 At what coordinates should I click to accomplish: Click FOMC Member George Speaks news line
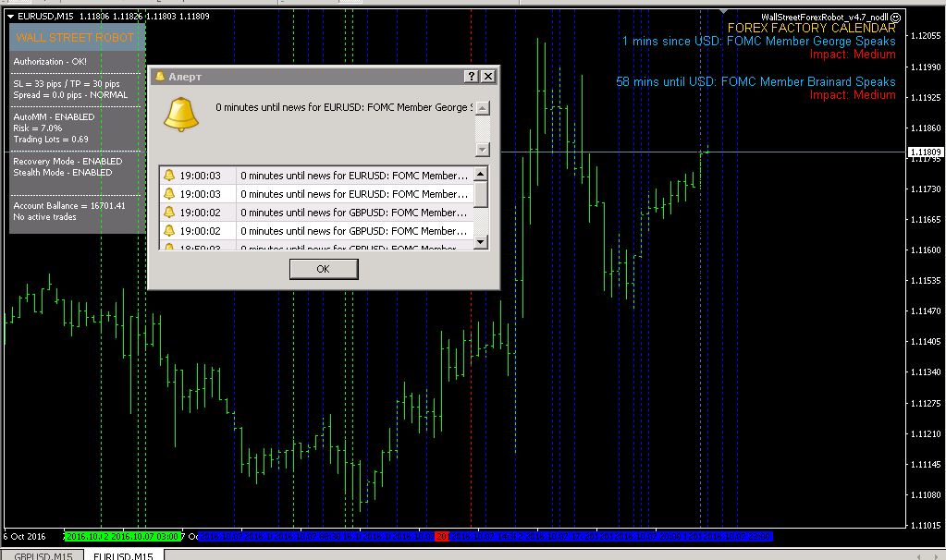click(x=759, y=41)
